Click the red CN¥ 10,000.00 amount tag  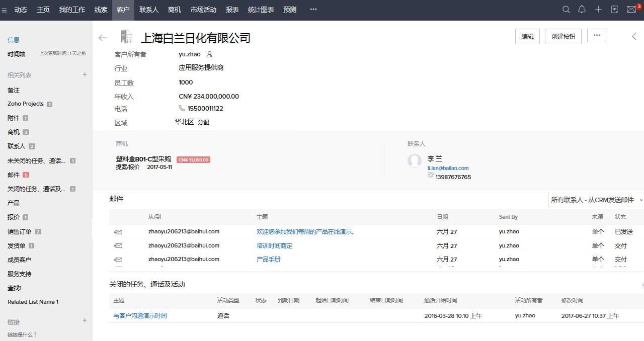193,160
